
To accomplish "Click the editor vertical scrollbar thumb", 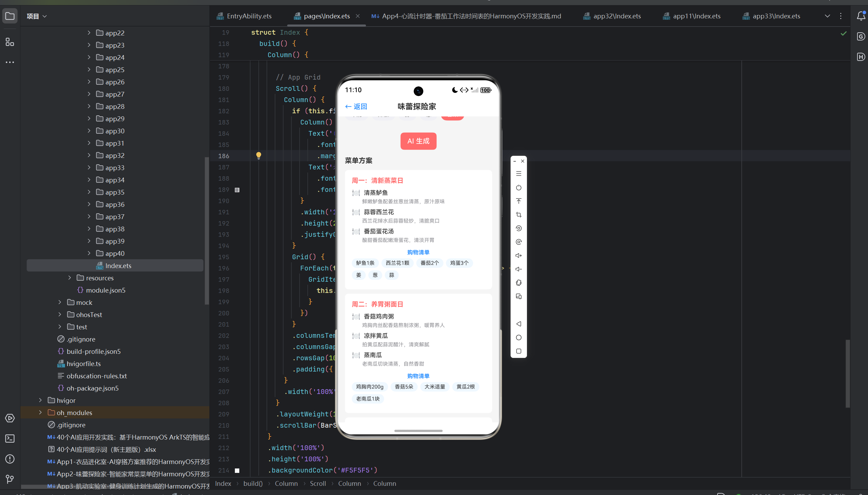I will point(848,374).
